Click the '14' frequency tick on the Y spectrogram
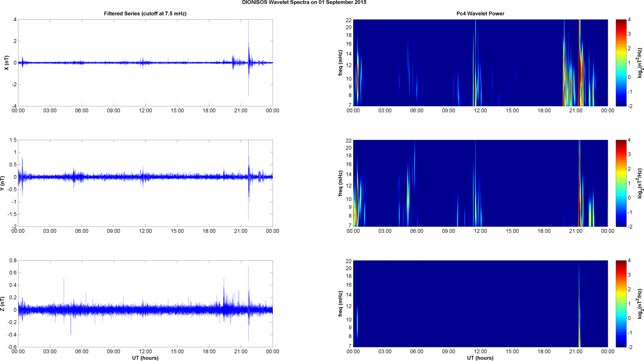The image size is (644, 361). click(348, 174)
